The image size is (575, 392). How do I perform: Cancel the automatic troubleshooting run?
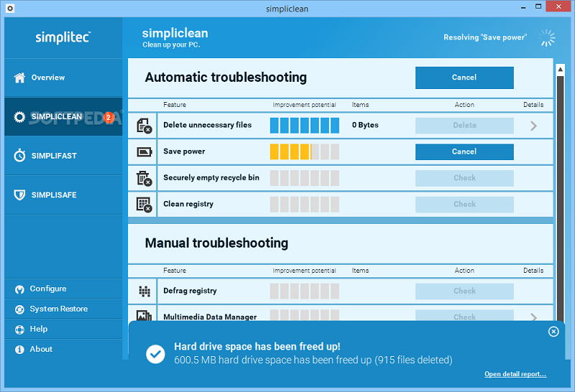(464, 78)
